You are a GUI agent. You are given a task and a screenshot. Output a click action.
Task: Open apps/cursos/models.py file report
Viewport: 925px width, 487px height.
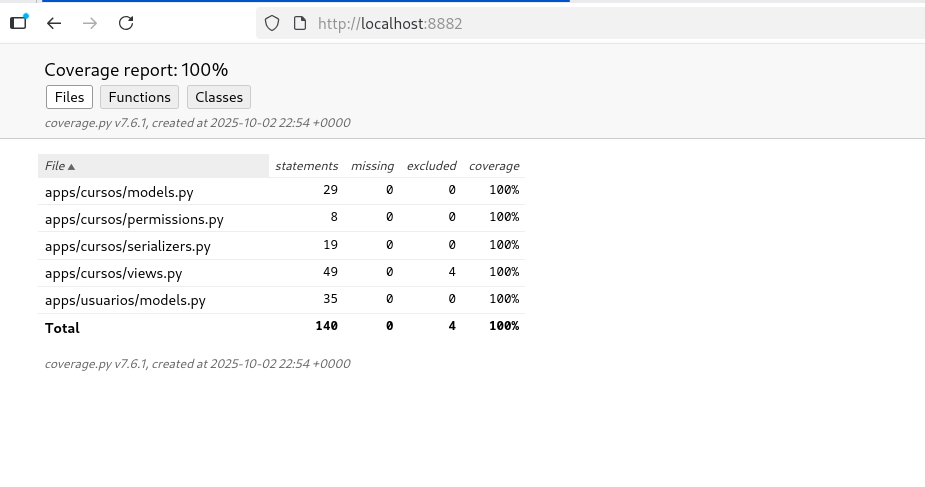tap(119, 192)
